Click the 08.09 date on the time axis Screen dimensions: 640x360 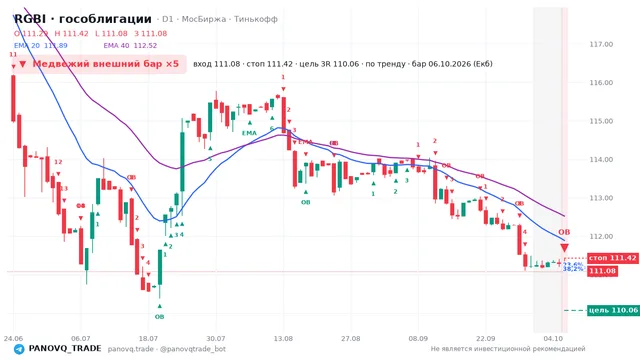tap(418, 338)
